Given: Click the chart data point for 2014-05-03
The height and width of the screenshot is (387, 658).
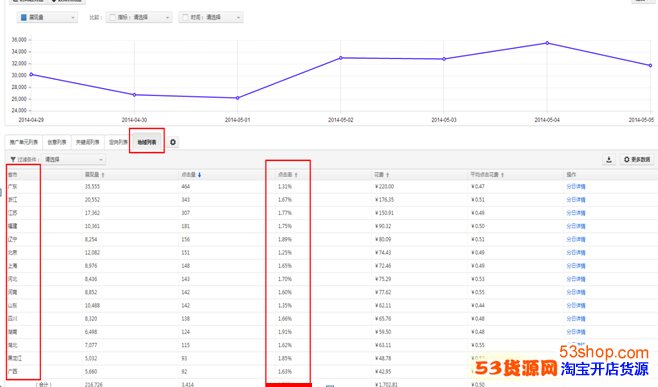Looking at the screenshot, I should pyautogui.click(x=444, y=59).
